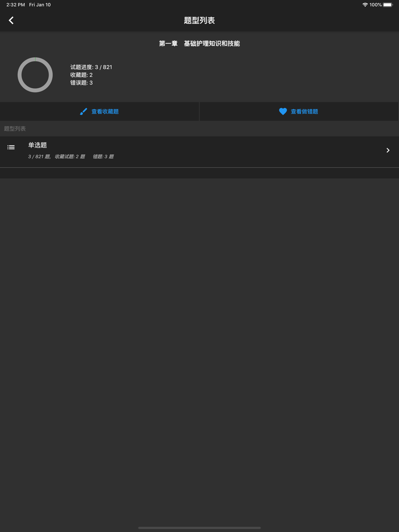Tap the Wi-Fi icon in the status bar
The width and height of the screenshot is (399, 532).
[x=365, y=5]
